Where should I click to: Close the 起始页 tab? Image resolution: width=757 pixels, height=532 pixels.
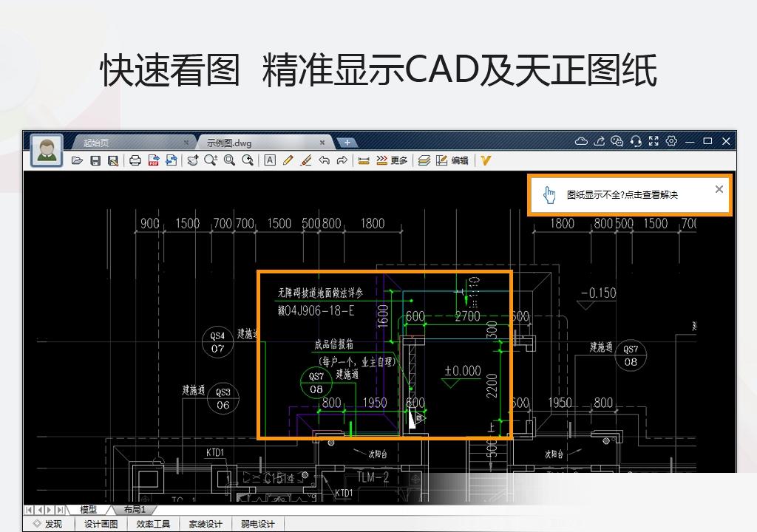tap(186, 143)
